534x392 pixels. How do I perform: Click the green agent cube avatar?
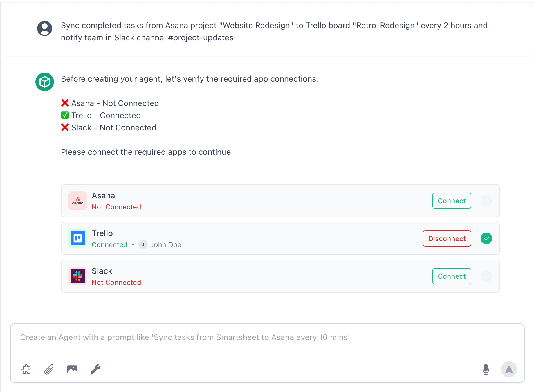click(45, 82)
